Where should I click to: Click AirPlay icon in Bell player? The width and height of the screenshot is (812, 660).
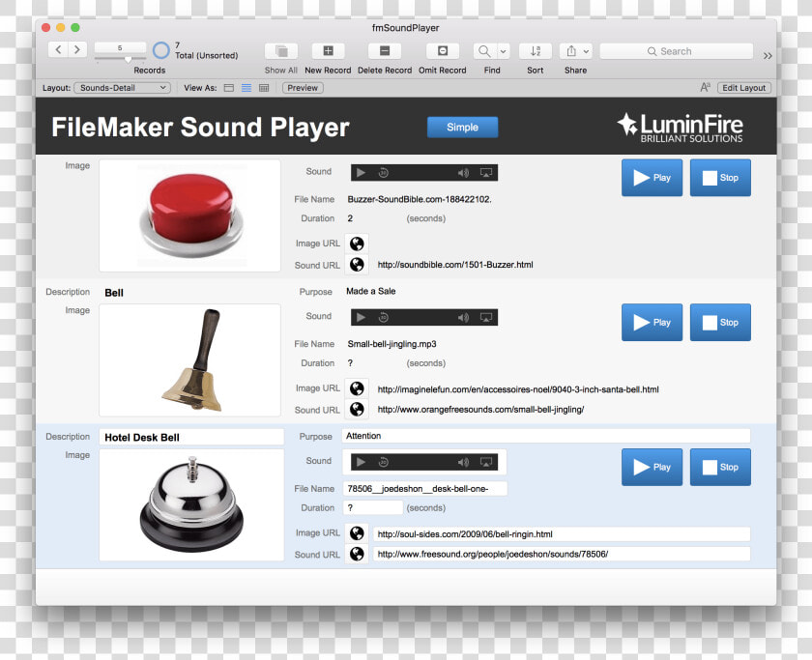pyautogui.click(x=485, y=317)
